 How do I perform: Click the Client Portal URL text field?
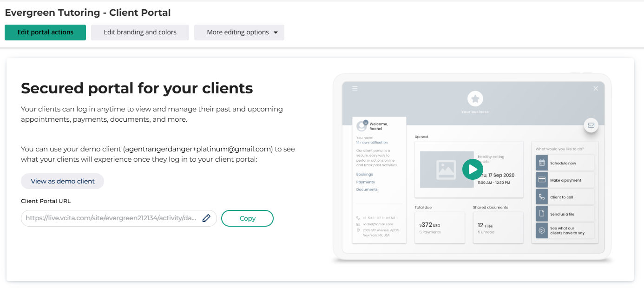[x=118, y=218]
